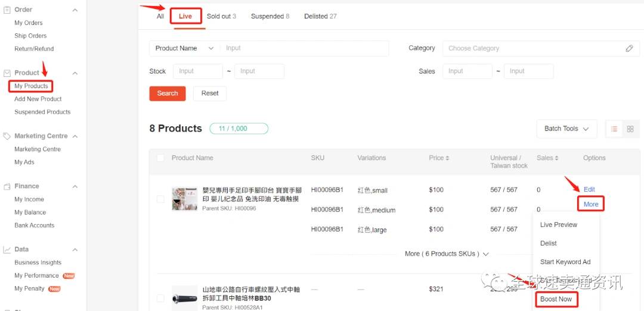Click the Sales maximum input field
Screen dimensions: 644x311
pos(528,71)
